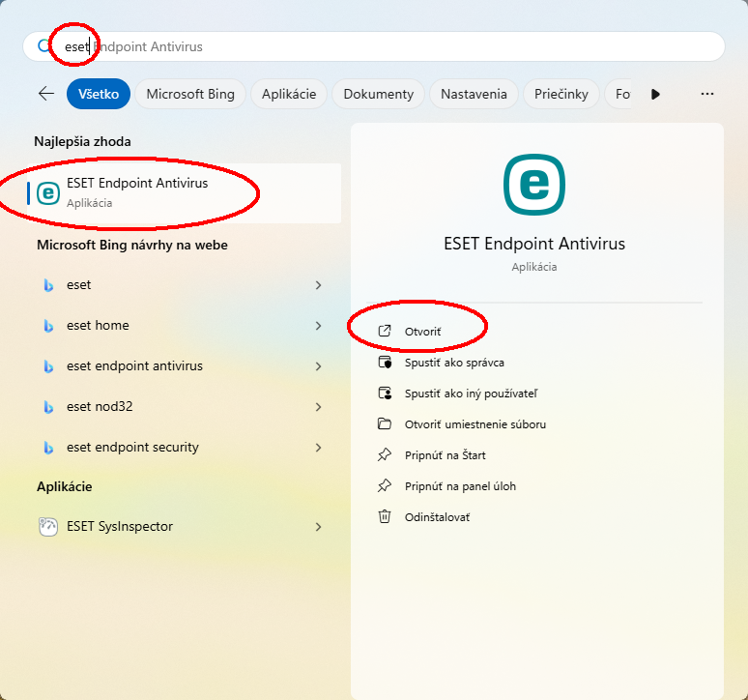Image resolution: width=748 pixels, height=700 pixels.
Task: Expand ESET SysInspector options chevron
Action: (318, 527)
